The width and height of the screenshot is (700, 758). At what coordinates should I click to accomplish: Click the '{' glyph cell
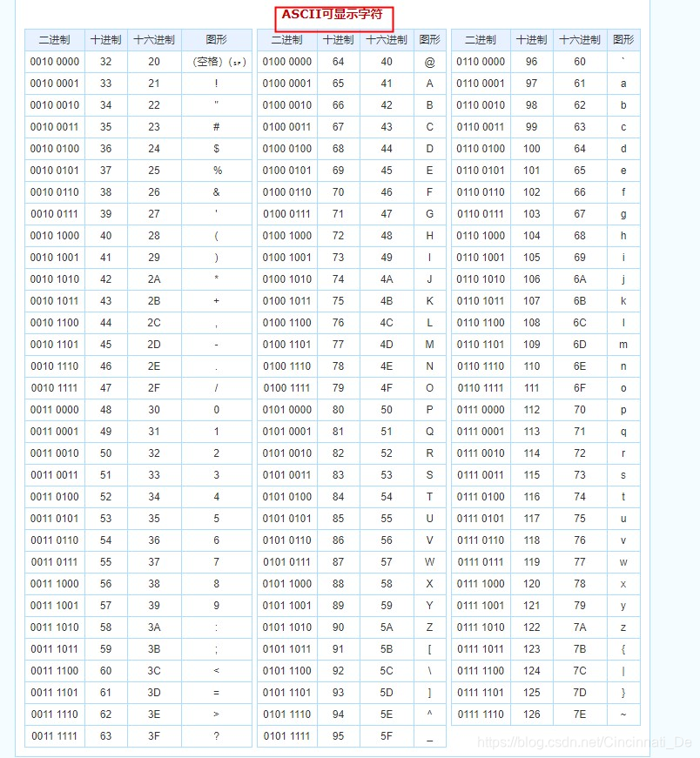(623, 649)
